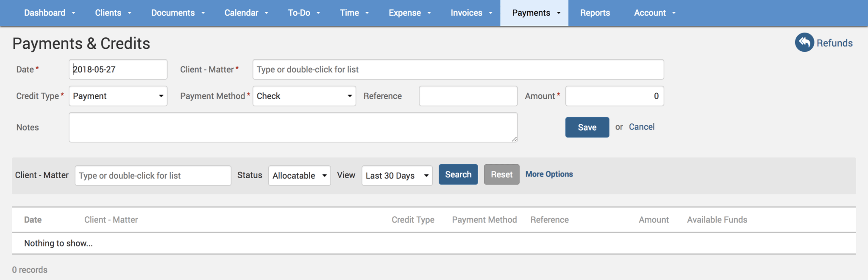The width and height of the screenshot is (868, 280).
Task: Open the Dashboard menu
Action: click(x=49, y=13)
